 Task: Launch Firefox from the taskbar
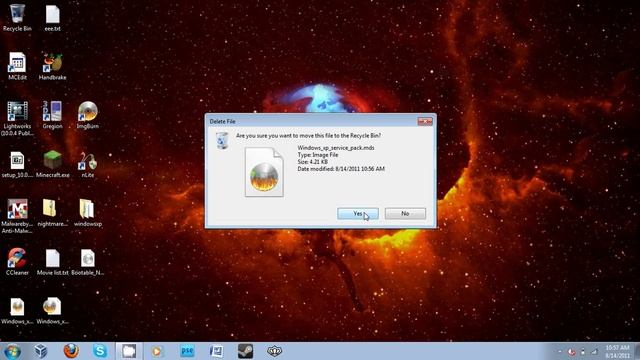[x=71, y=351]
